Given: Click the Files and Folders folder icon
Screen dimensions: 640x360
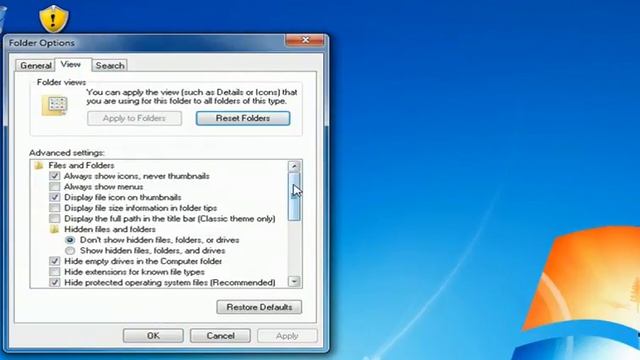Looking at the screenshot, I should [x=39, y=165].
